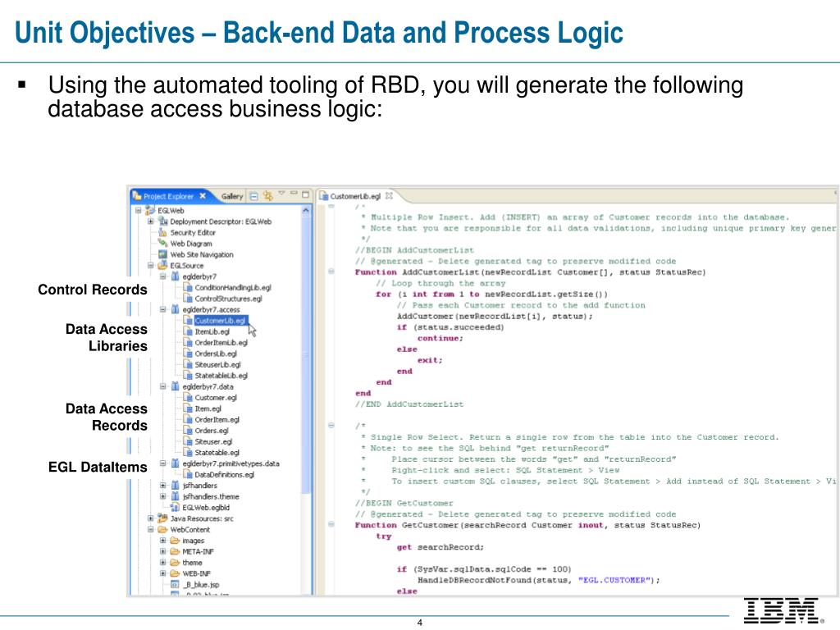
Task: Collapse the eglderbyr7.access package node
Action: (163, 309)
